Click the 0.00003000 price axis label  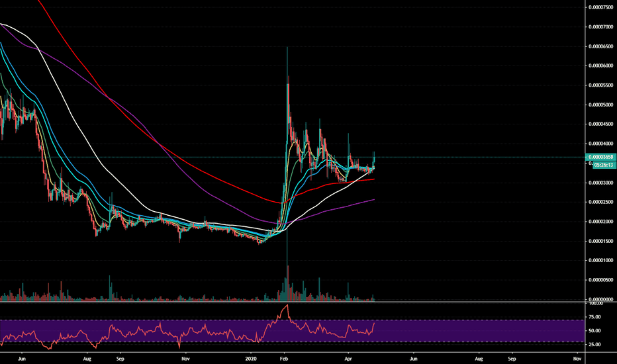tap(601, 183)
